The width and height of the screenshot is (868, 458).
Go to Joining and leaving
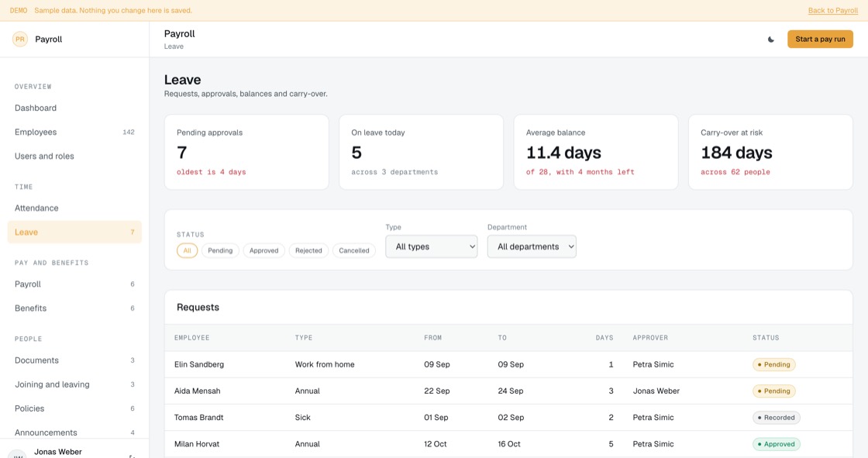pos(74,384)
